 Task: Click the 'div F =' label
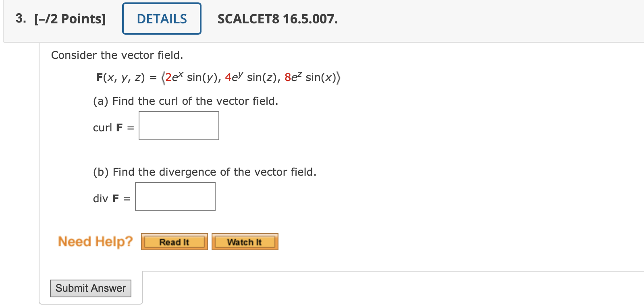112,199
